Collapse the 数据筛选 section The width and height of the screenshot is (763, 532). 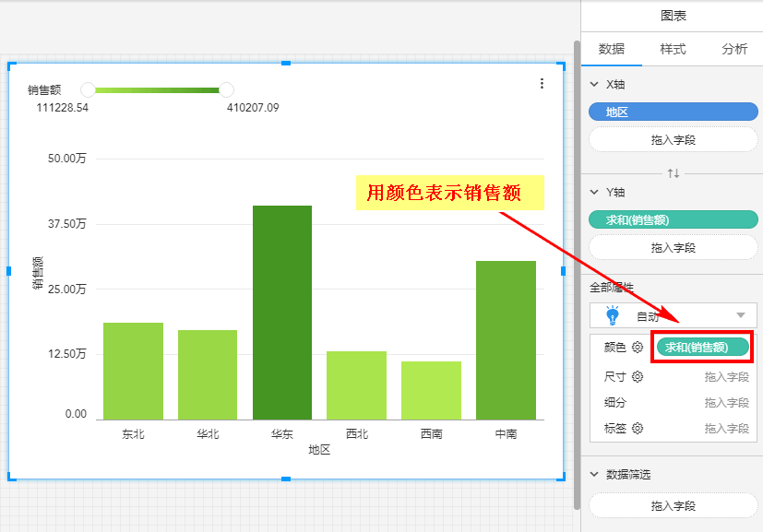(x=593, y=474)
